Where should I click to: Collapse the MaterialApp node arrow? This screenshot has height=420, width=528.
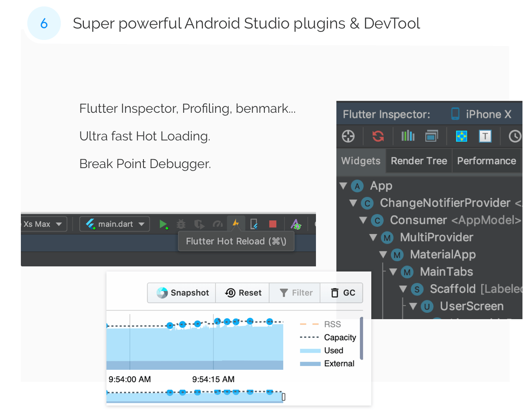[383, 254]
